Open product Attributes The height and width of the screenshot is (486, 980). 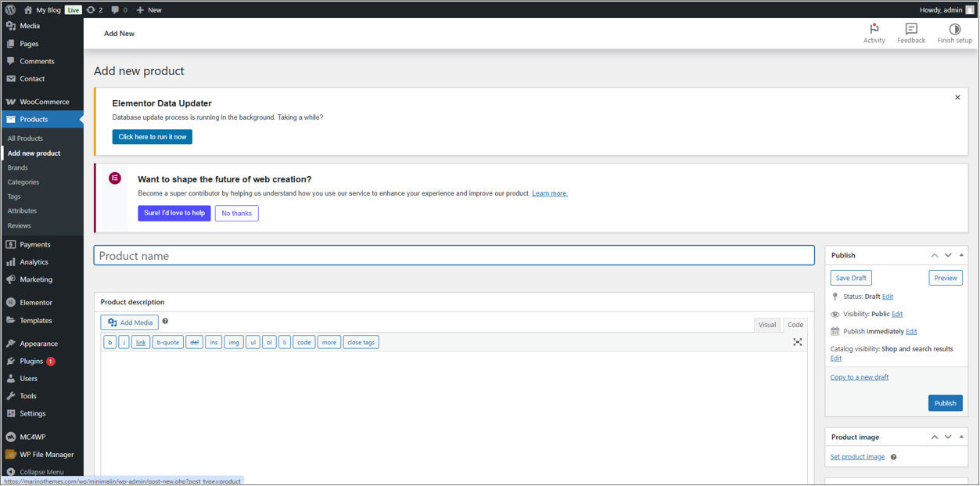tap(22, 211)
